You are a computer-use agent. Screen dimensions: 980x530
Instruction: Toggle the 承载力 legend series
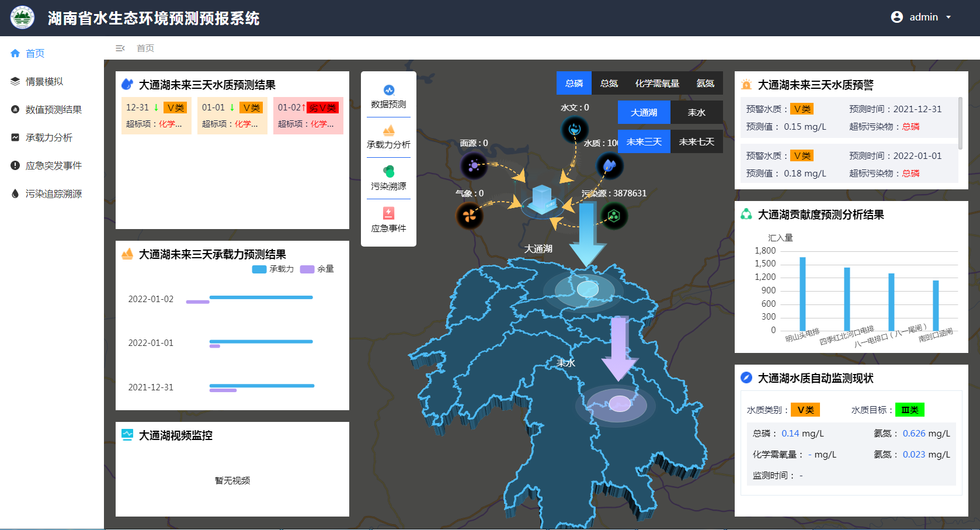click(273, 269)
